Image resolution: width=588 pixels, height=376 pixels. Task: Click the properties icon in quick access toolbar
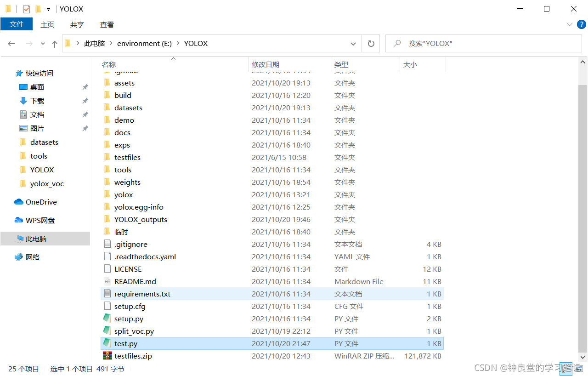(27, 9)
